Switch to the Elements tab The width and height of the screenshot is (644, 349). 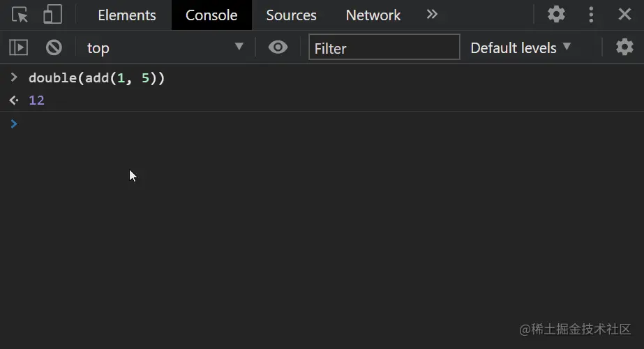pos(127,15)
